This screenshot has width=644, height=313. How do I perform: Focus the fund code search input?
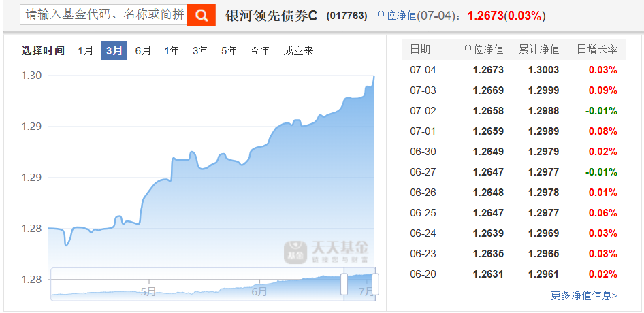103,15
